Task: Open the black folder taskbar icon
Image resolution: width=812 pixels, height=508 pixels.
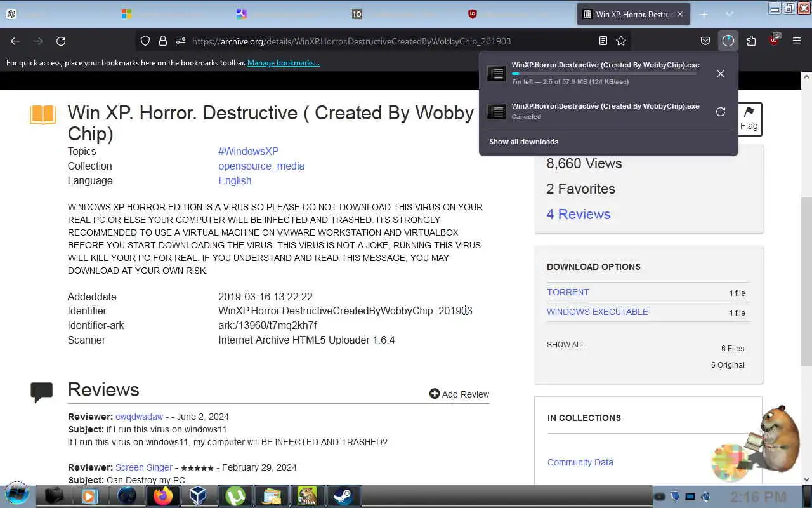Action: [54, 495]
